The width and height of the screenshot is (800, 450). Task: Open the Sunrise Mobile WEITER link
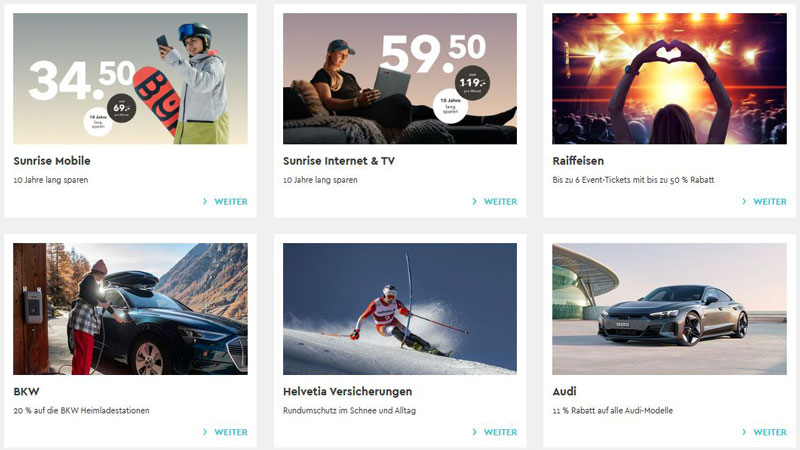click(231, 202)
